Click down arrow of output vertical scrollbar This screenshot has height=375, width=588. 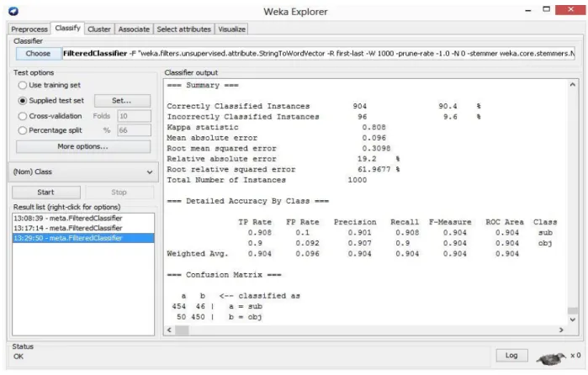[x=572, y=320]
